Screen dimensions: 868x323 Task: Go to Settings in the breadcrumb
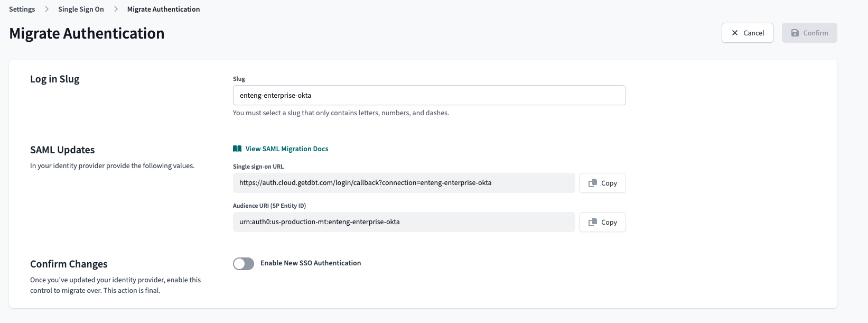[x=22, y=10]
